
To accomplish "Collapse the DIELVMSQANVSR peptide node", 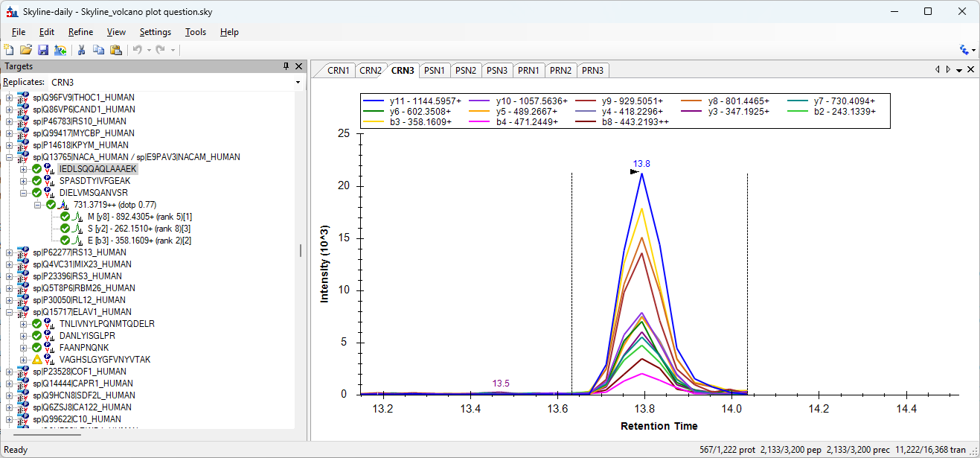I will (24, 193).
